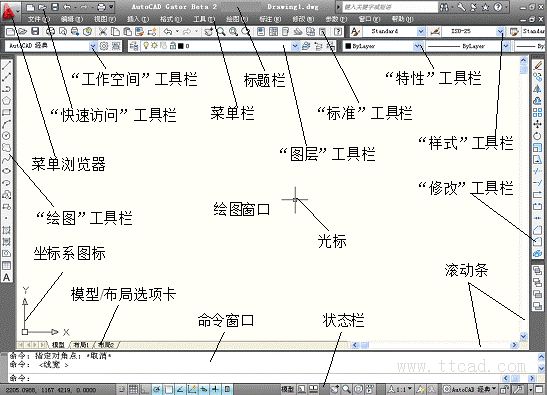Expand the layer list dropdown arrow
This screenshot has height=395, width=547.
tap(295, 46)
